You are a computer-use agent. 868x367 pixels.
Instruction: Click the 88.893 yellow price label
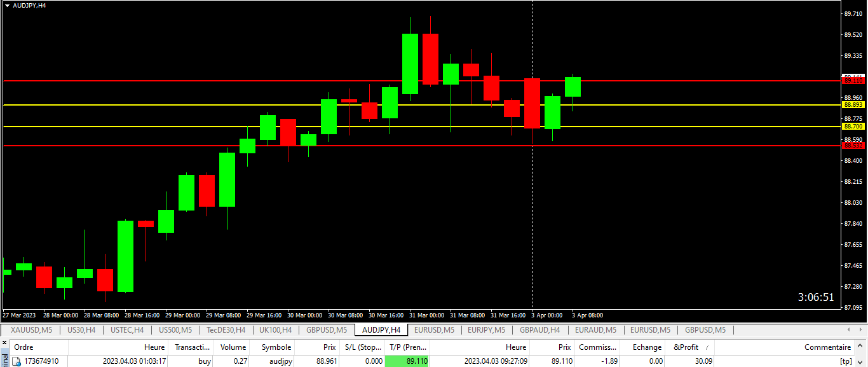(853, 104)
